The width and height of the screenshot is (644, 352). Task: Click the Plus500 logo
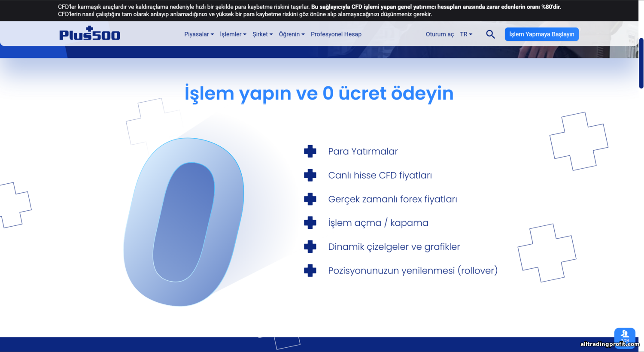point(90,34)
